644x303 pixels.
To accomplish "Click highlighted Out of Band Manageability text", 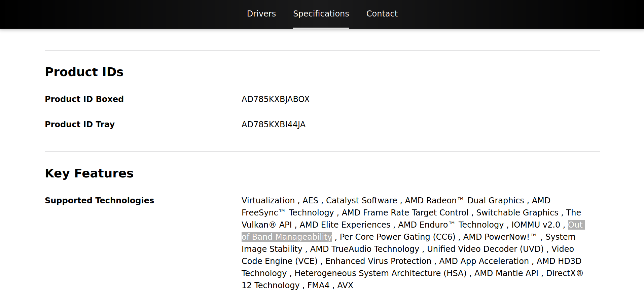I will tap(287, 237).
